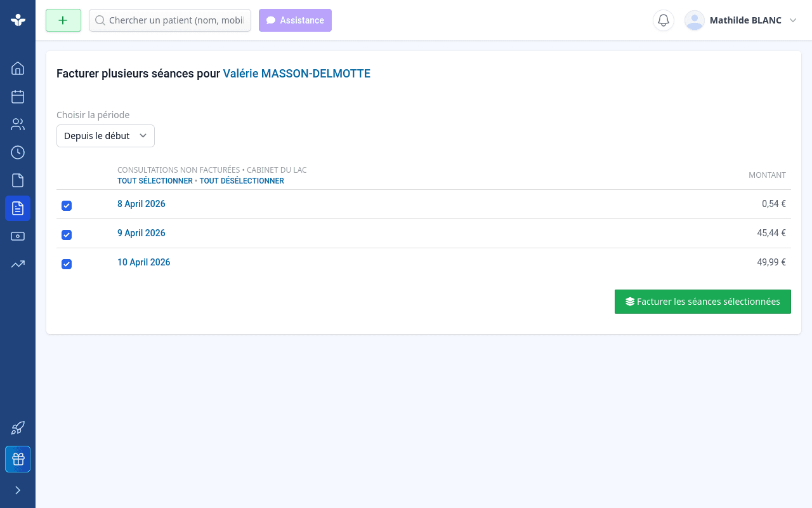Open the blank document sidebar icon

(x=18, y=180)
